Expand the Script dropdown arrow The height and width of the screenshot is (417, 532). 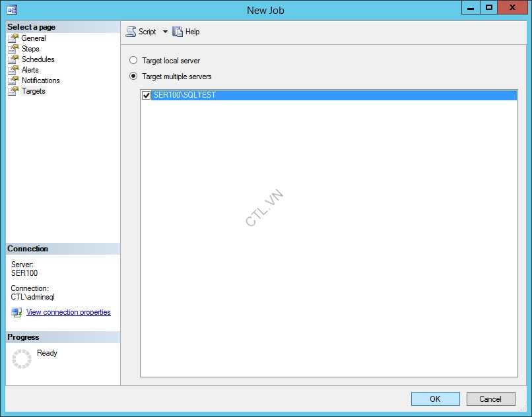tap(165, 32)
